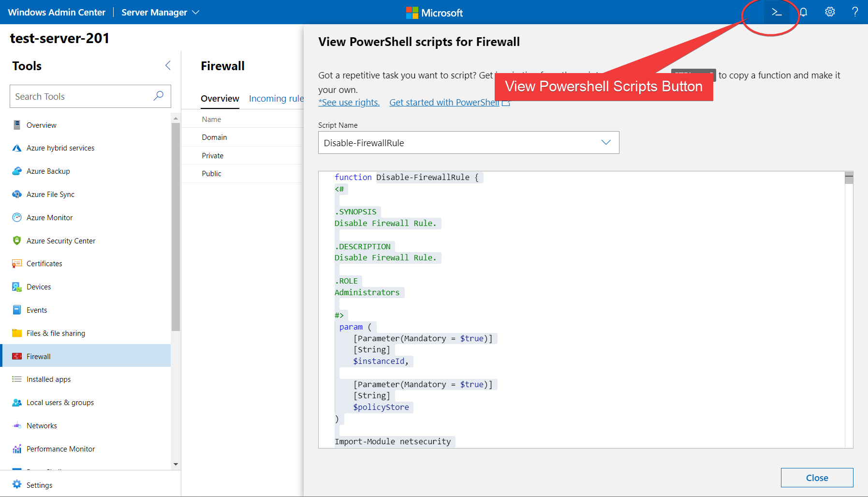This screenshot has width=868, height=497.
Task: Open the PowerShell scripts icon in header
Action: (777, 12)
